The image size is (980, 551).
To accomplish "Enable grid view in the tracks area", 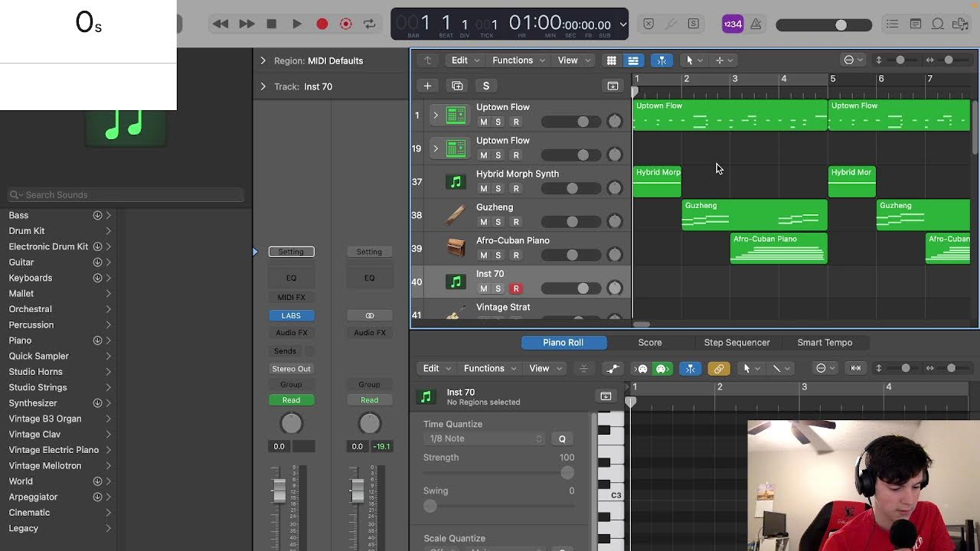I will click(611, 60).
